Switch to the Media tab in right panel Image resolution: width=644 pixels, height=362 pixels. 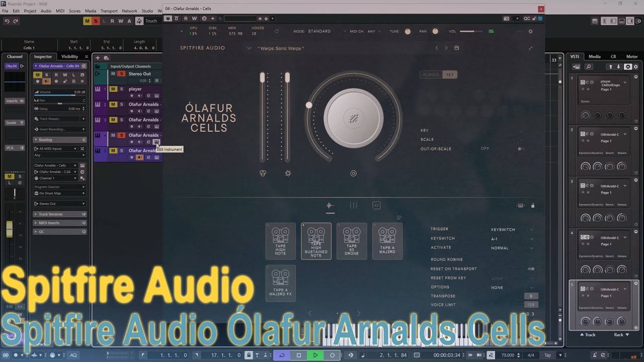click(x=595, y=57)
